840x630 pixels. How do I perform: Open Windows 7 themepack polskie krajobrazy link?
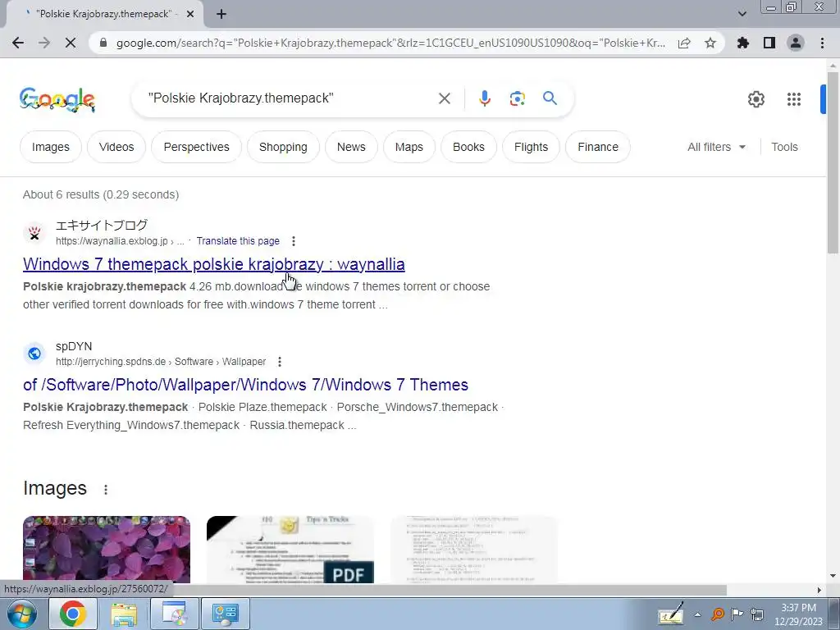coord(214,264)
